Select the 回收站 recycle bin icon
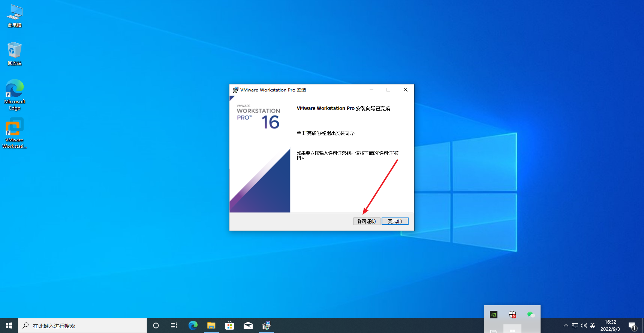The width and height of the screenshot is (644, 333). click(15, 54)
